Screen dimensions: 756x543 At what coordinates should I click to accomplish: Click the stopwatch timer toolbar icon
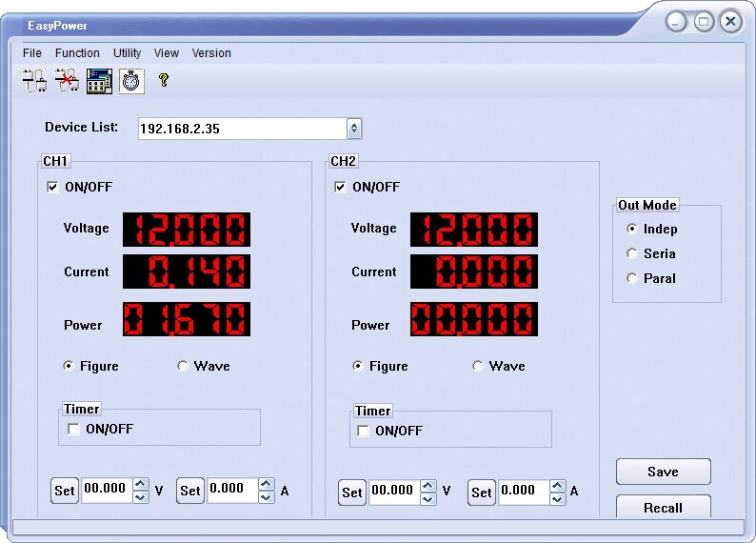[x=131, y=81]
